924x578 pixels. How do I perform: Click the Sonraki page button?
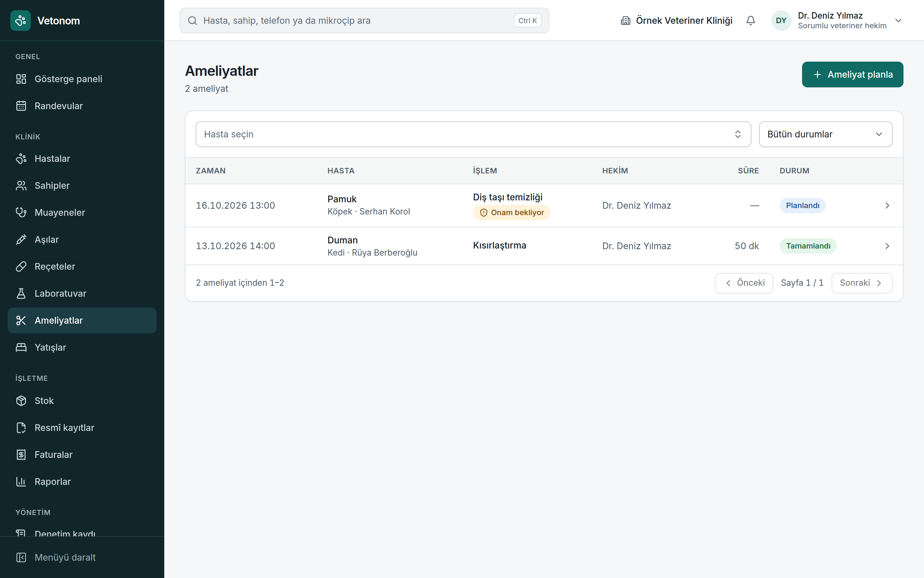(x=862, y=283)
